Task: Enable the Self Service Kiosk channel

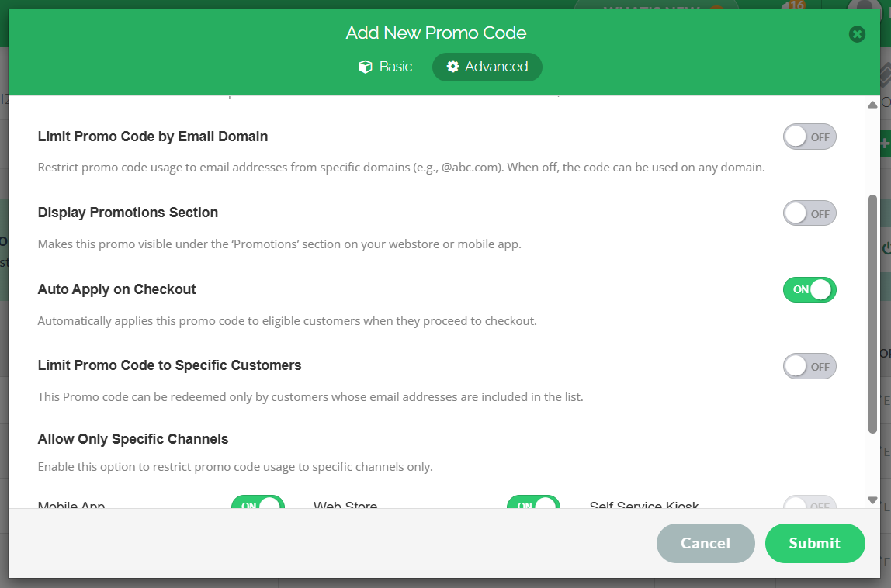Action: tap(810, 504)
